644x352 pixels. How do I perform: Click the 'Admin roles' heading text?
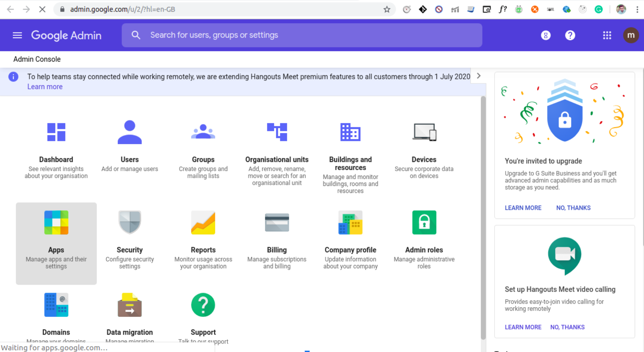click(x=424, y=250)
